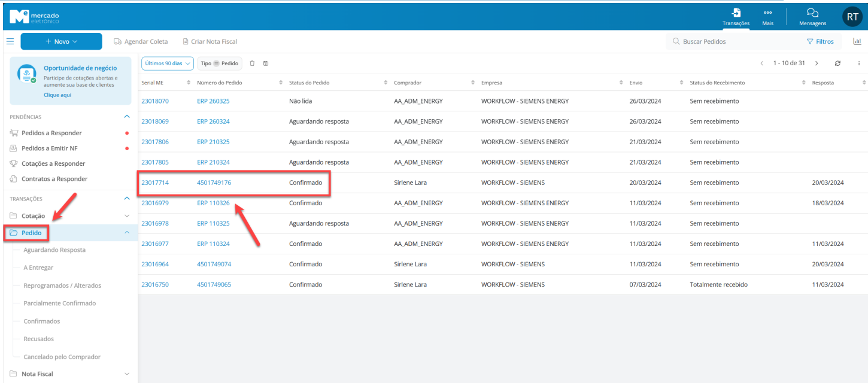The width and height of the screenshot is (868, 383).
Task: Click the Tipo = Pedido filter chip
Action: (220, 63)
